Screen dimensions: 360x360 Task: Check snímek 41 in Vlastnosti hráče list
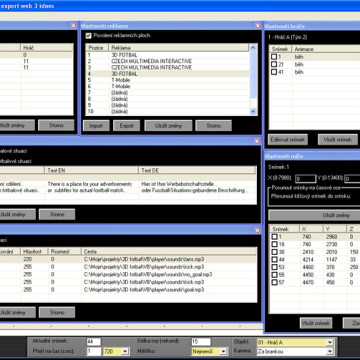[274, 72]
